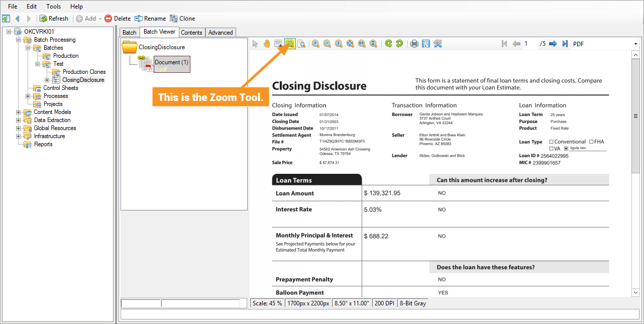Click the fit-to-page zoom icon
644x324 pixels.
(350, 44)
